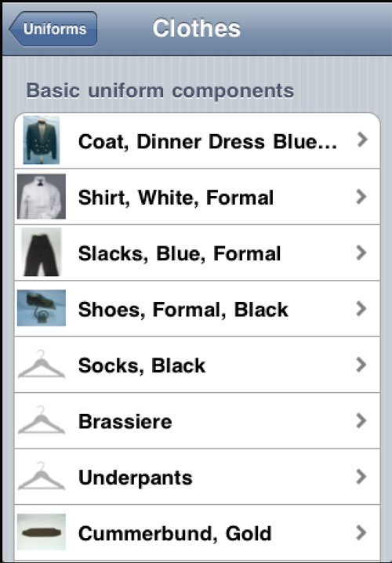Open the Shirt, White, Formal entry
Viewport: 392px width, 563px height.
[x=197, y=197]
